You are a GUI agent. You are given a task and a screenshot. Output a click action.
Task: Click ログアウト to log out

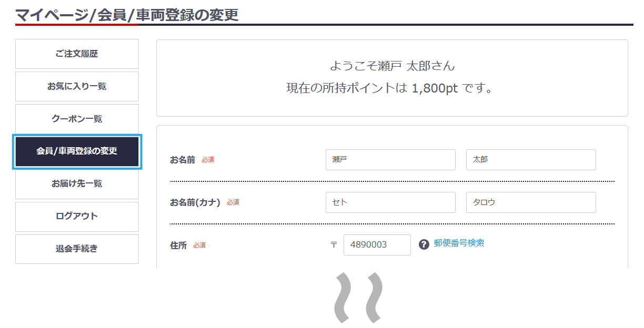[x=77, y=217]
